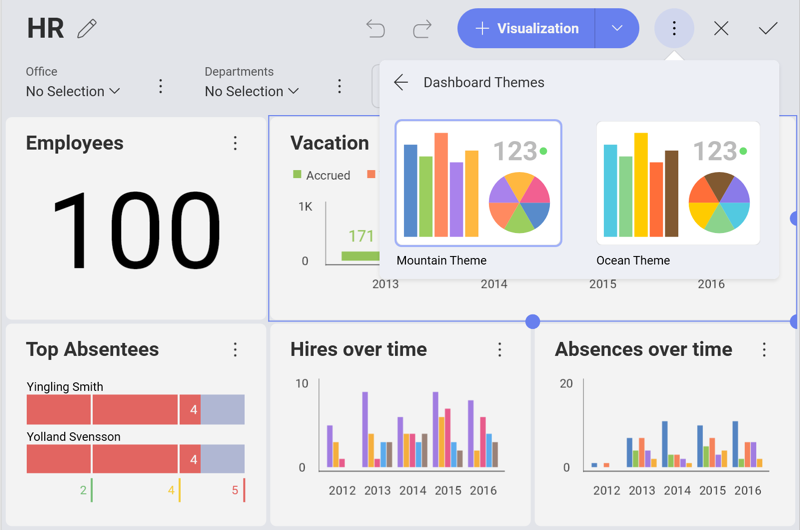
Task: Open Top Absentees card options menu
Action: tap(235, 350)
